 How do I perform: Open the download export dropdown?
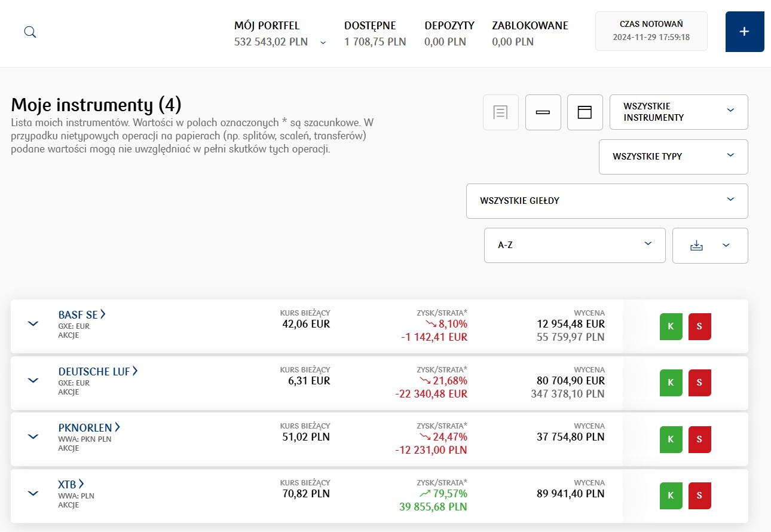[x=710, y=245]
